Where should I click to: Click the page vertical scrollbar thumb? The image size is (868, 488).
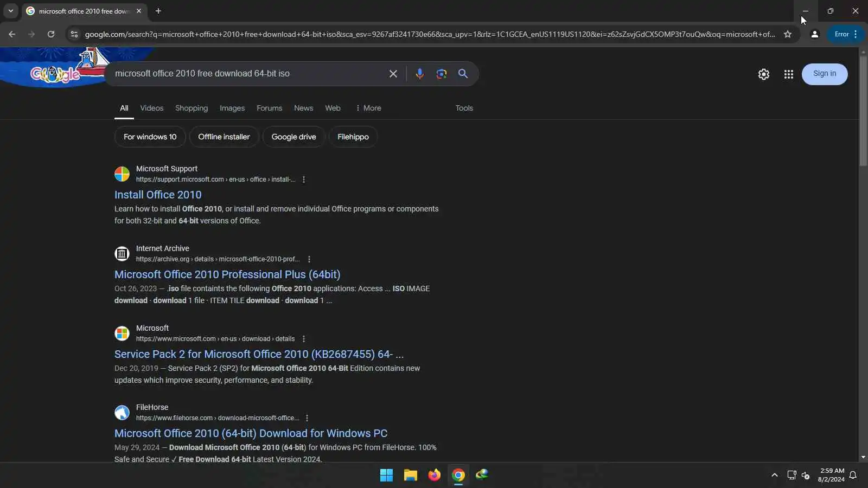coord(863,111)
